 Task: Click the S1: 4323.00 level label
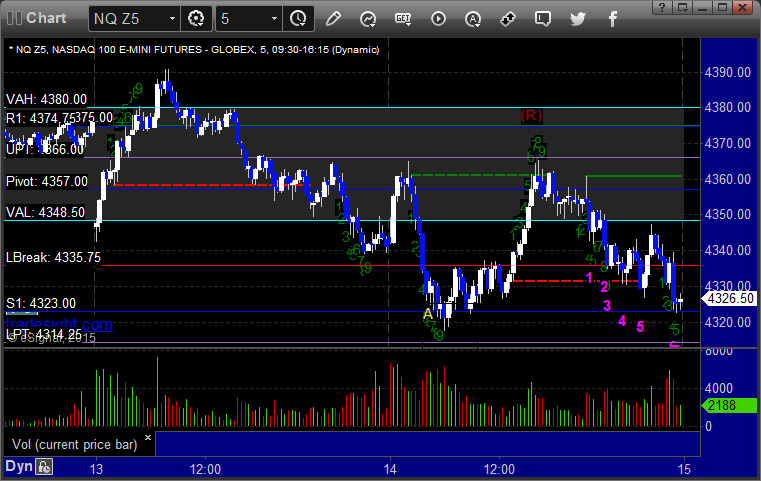pyautogui.click(x=41, y=303)
